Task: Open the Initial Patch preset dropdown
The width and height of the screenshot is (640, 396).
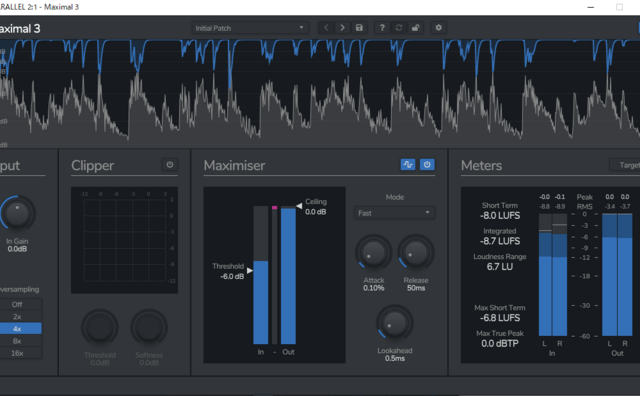Action: click(250, 28)
